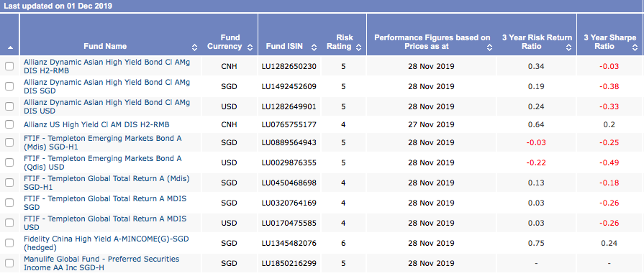Viewport: 644px width, 276px height.
Task: Click risk return ratio value 0.75
Action: [537, 243]
